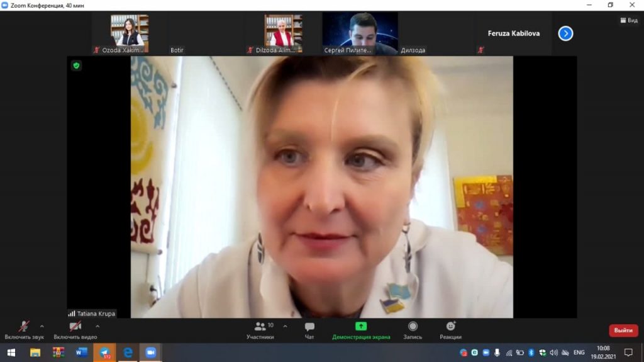Viewport: 644px width, 362px height.
Task: Click the green encryption shield icon
Action: point(76,65)
